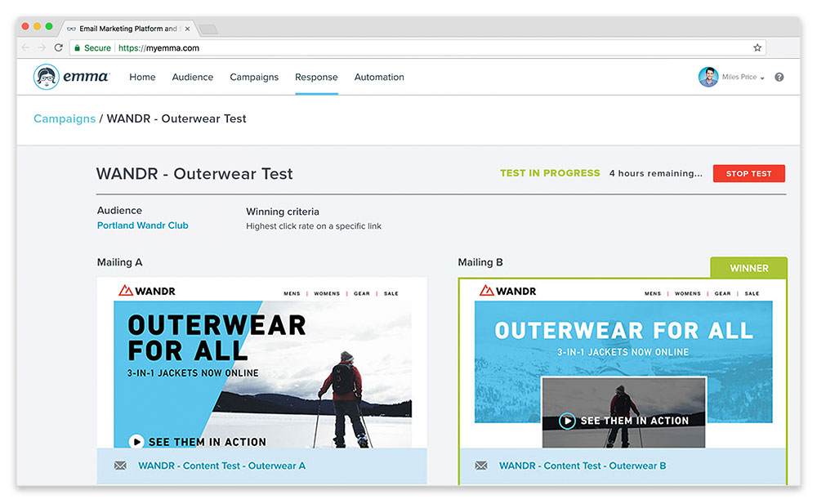The height and width of the screenshot is (504, 817).
Task: Click the macOS yellow minimize window button
Action: (37, 26)
